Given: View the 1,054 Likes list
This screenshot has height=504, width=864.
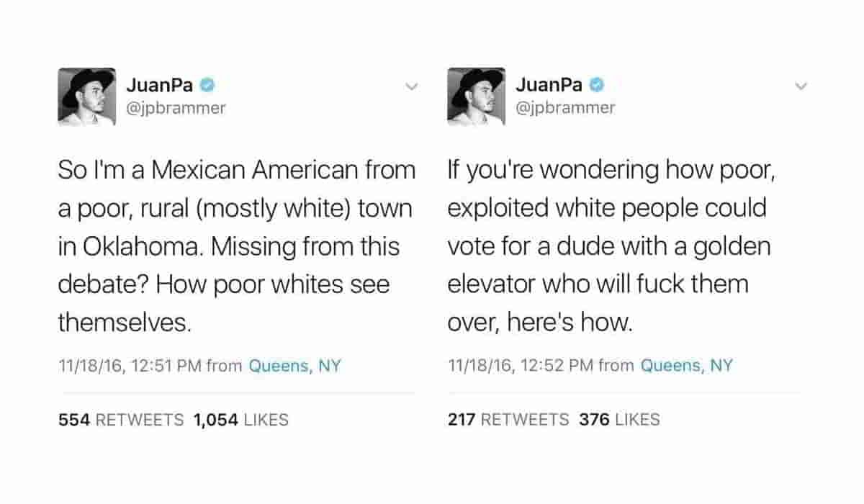Looking at the screenshot, I should pos(240,420).
